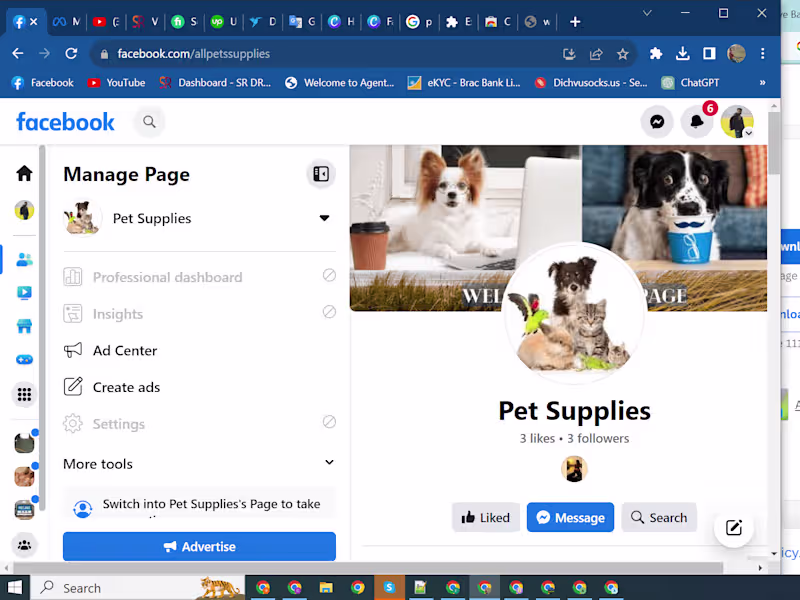800x600 pixels.
Task: Show more bookmarks chevron
Action: [x=762, y=83]
